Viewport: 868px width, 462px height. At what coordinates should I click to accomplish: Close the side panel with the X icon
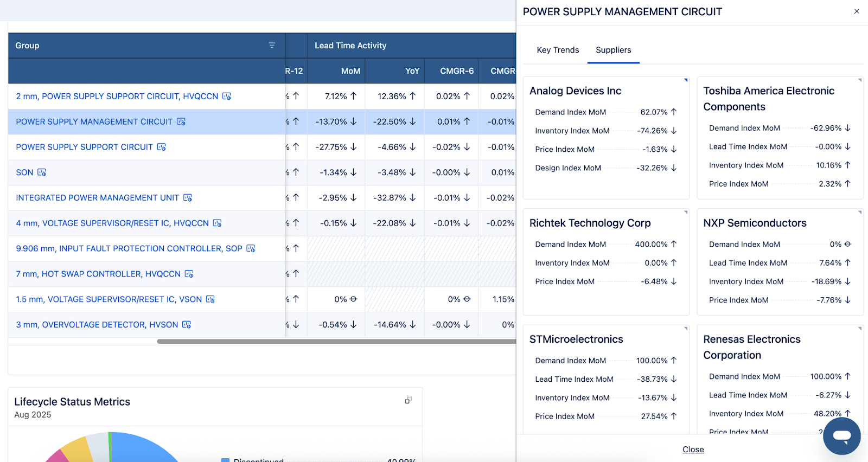click(857, 11)
